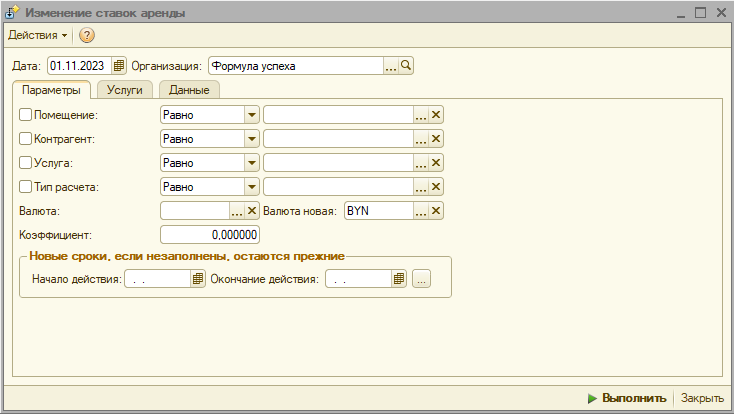This screenshot has height=415, width=734.
Task: Click magnifier icon next to Организация field
Action: tap(406, 66)
